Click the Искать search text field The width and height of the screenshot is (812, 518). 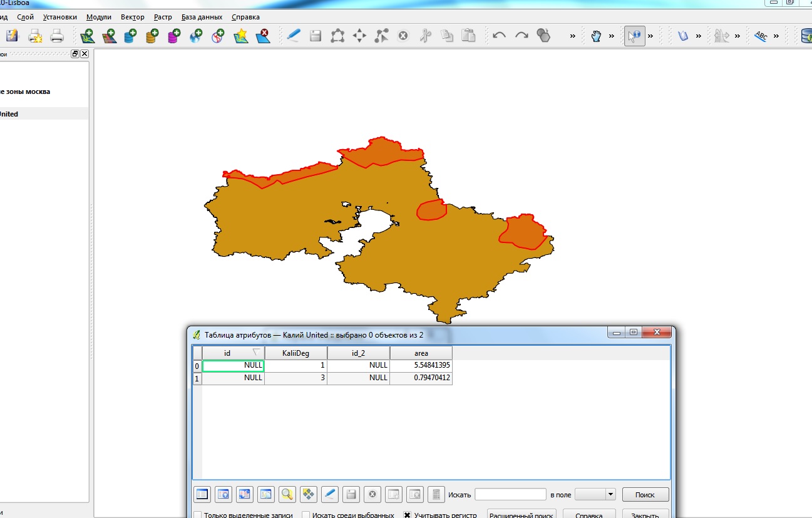(x=510, y=494)
